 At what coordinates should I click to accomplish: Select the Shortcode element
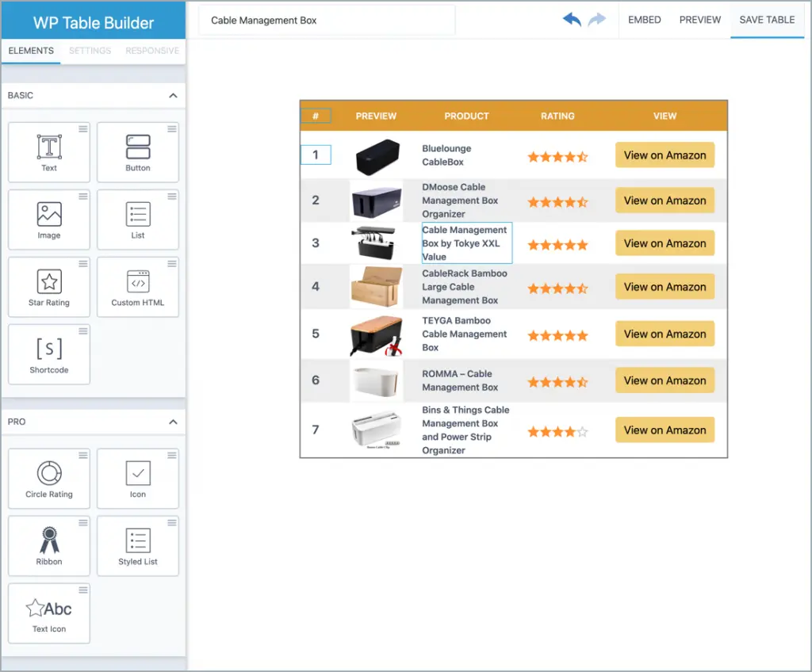point(49,355)
